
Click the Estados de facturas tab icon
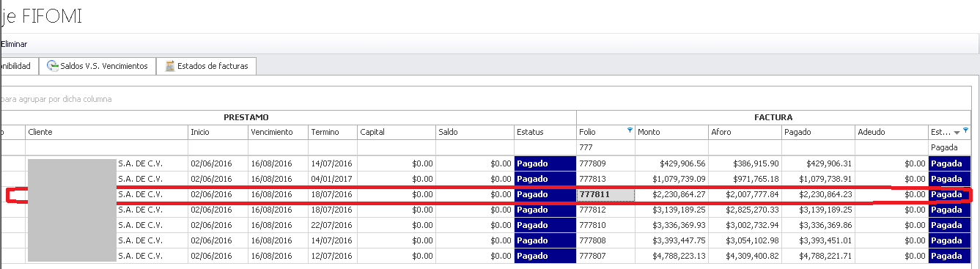click(x=170, y=66)
